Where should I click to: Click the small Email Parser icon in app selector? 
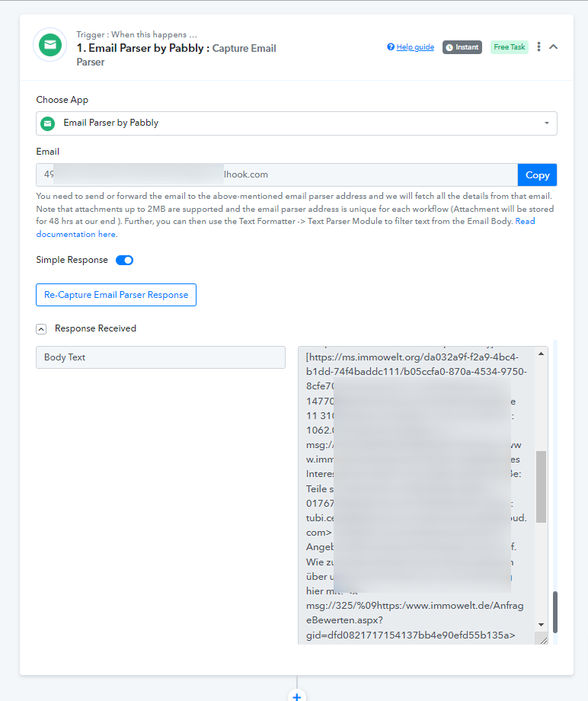tap(48, 123)
